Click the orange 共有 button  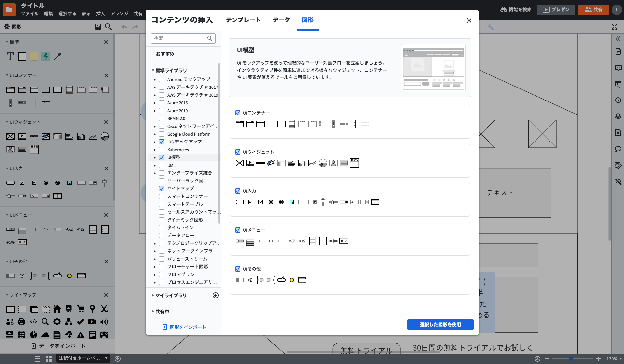pyautogui.click(x=593, y=10)
